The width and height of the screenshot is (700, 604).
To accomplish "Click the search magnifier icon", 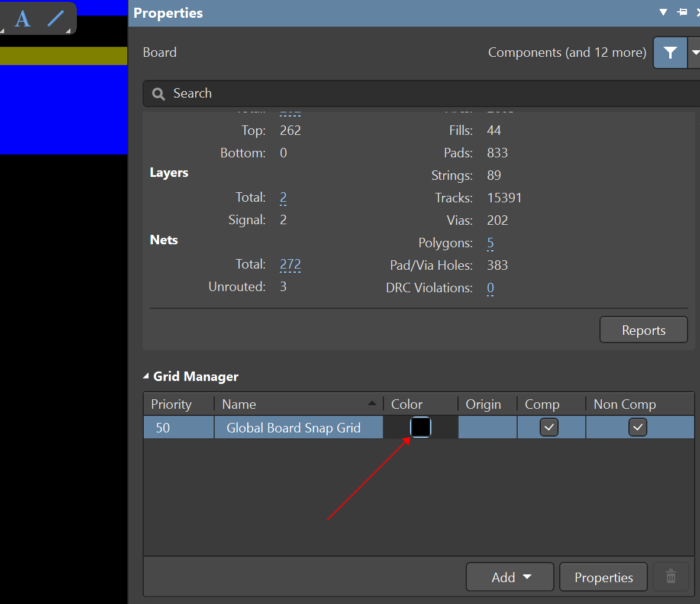I will point(159,93).
